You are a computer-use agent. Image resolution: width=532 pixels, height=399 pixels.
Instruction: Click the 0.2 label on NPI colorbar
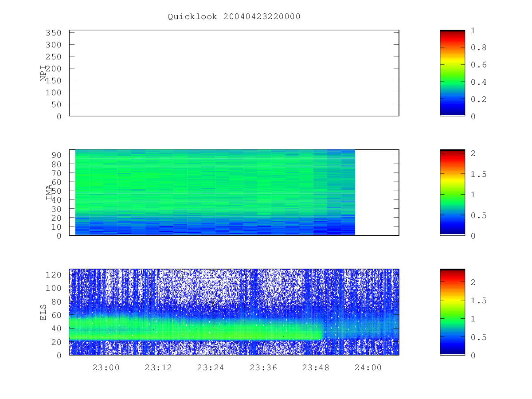478,99
